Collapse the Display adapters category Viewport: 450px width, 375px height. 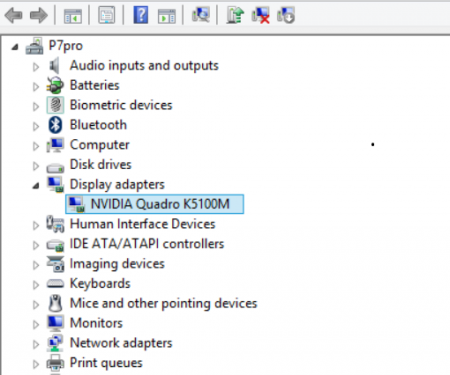[x=36, y=186]
